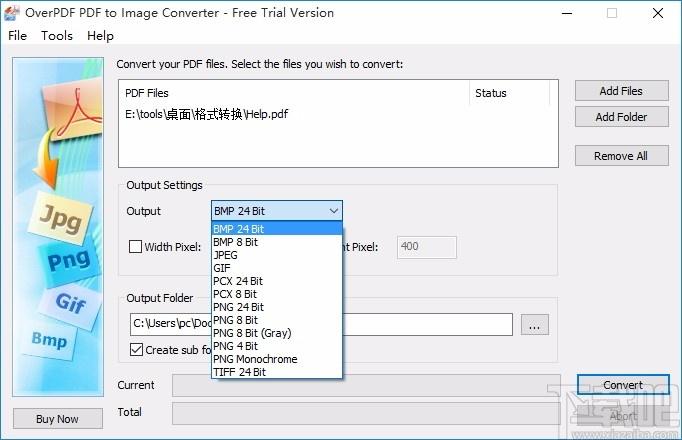This screenshot has height=440, width=682.
Task: Select Help.pdf in the file list
Action: pyautogui.click(x=206, y=114)
